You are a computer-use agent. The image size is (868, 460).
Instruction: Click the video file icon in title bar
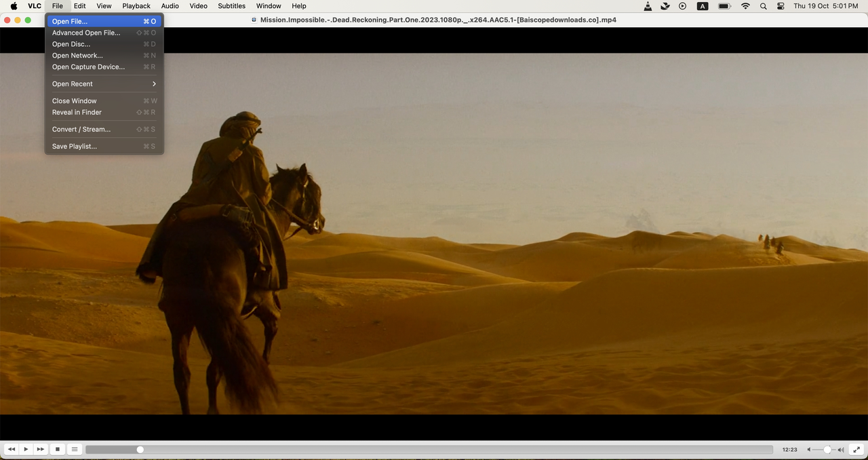[254, 20]
